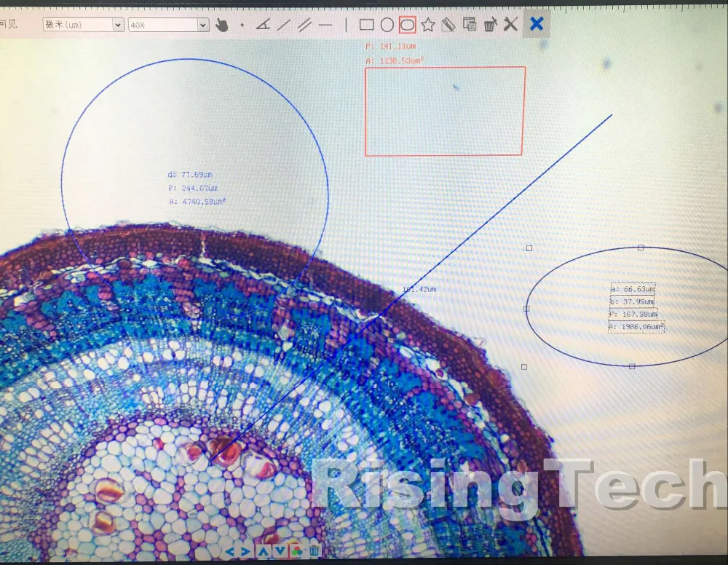Close the measurement toolbar with blue X
Viewport: 728px width, 565px height.
[537, 23]
